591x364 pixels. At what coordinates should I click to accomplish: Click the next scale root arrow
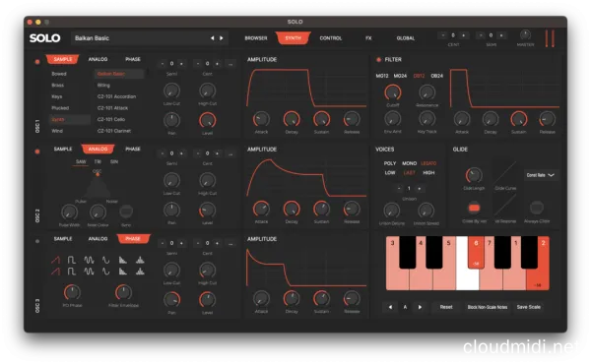420,307
